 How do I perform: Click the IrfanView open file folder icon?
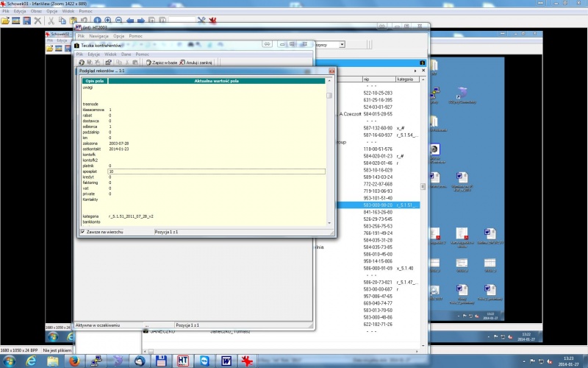[x=5, y=21]
